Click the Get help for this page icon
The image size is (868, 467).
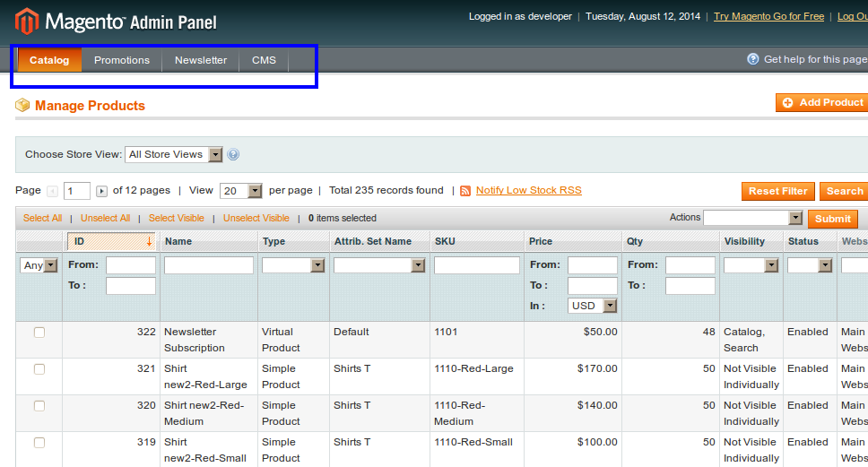(x=753, y=59)
